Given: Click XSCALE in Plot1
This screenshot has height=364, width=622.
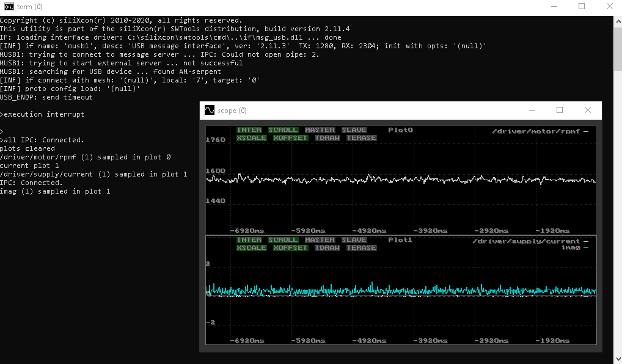Looking at the screenshot, I should pyautogui.click(x=252, y=248).
